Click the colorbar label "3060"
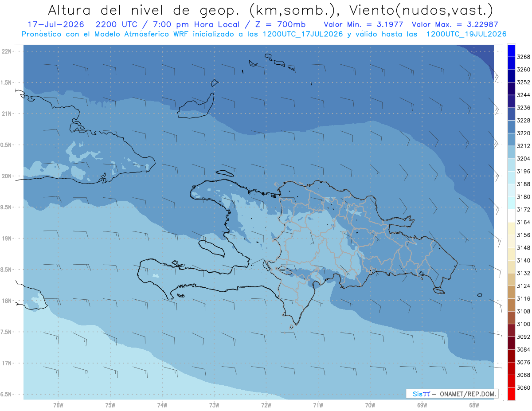 [x=524, y=388]
